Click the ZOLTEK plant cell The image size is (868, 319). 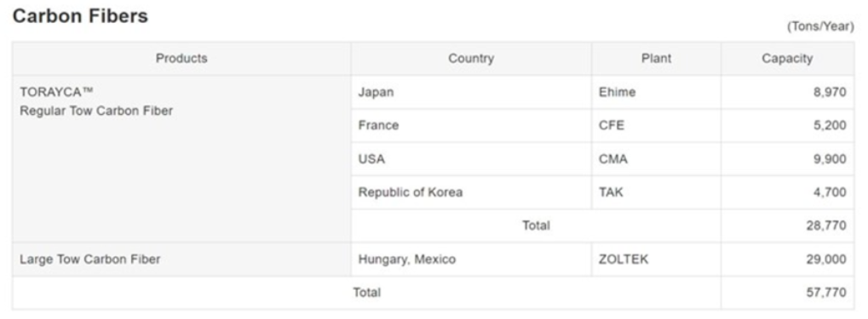(x=656, y=259)
